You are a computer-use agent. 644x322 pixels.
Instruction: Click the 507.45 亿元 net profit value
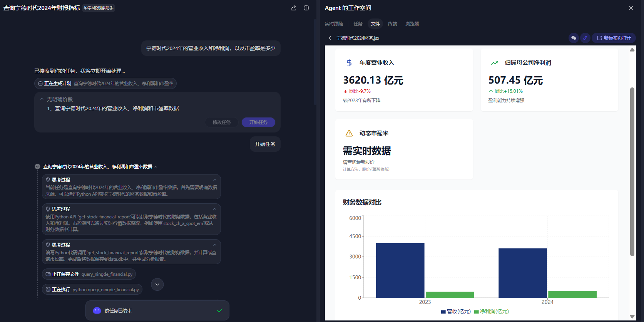point(515,80)
